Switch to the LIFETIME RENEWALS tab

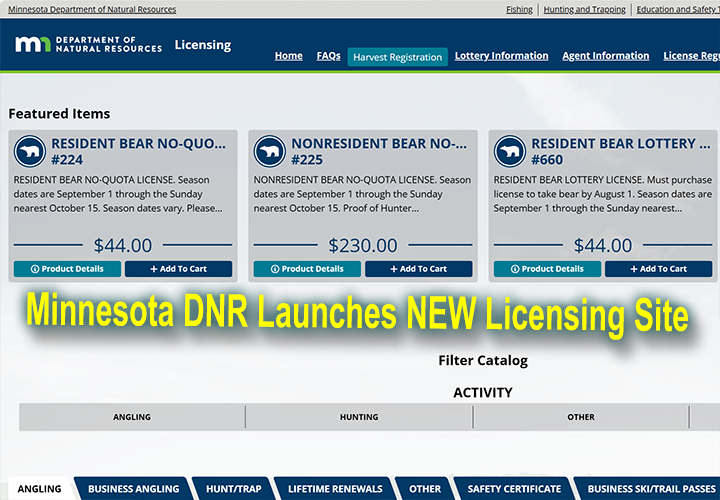(x=335, y=489)
